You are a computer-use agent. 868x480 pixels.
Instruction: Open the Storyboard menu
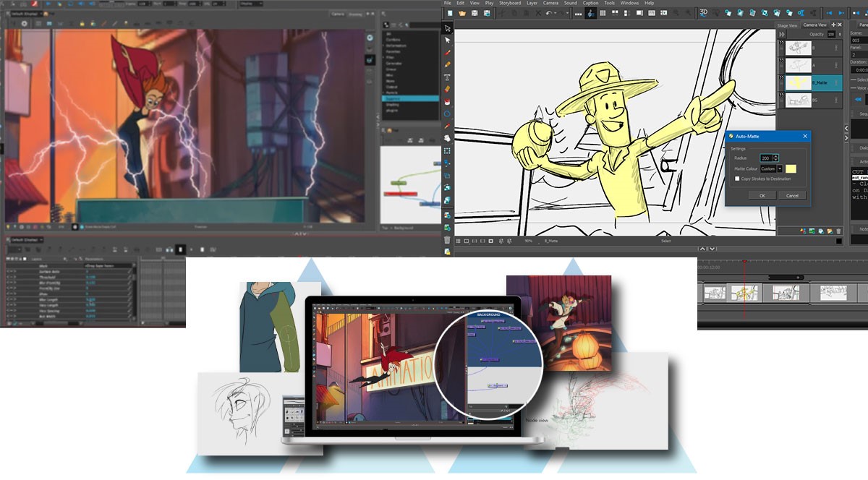[510, 3]
